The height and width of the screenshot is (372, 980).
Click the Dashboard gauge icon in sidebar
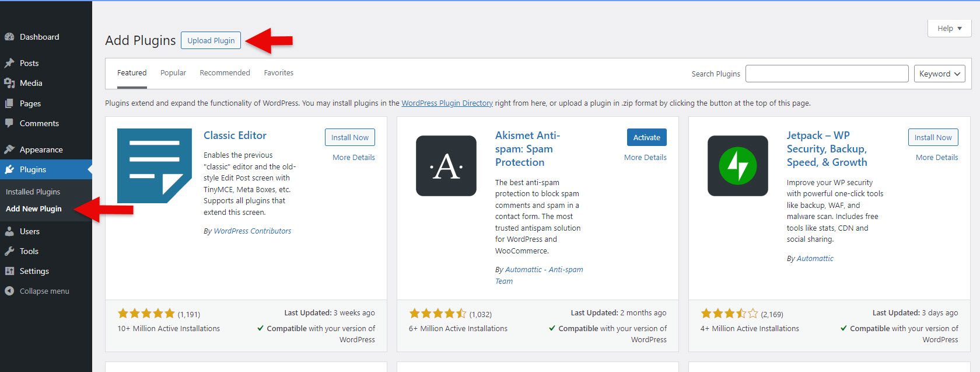pyautogui.click(x=9, y=37)
